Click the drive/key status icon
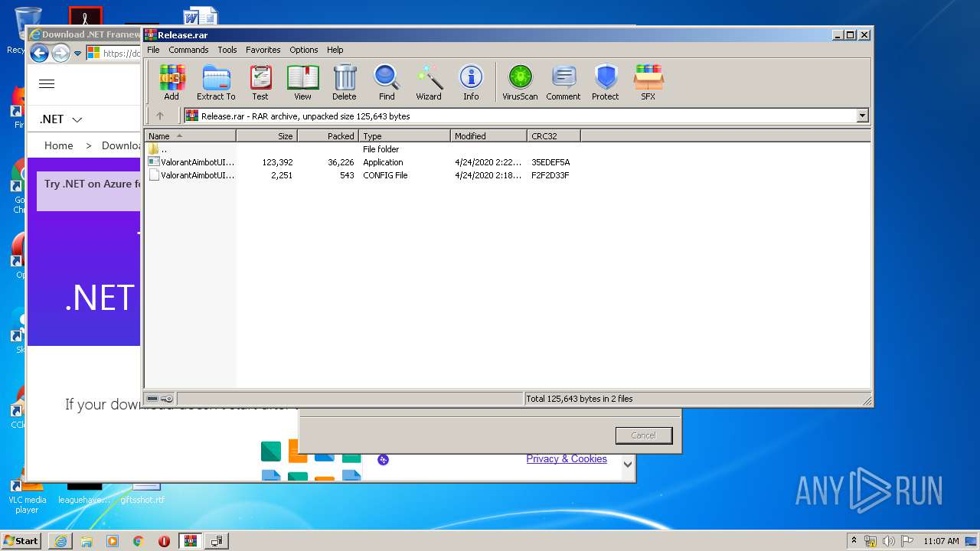This screenshot has width=980, height=551. [160, 399]
